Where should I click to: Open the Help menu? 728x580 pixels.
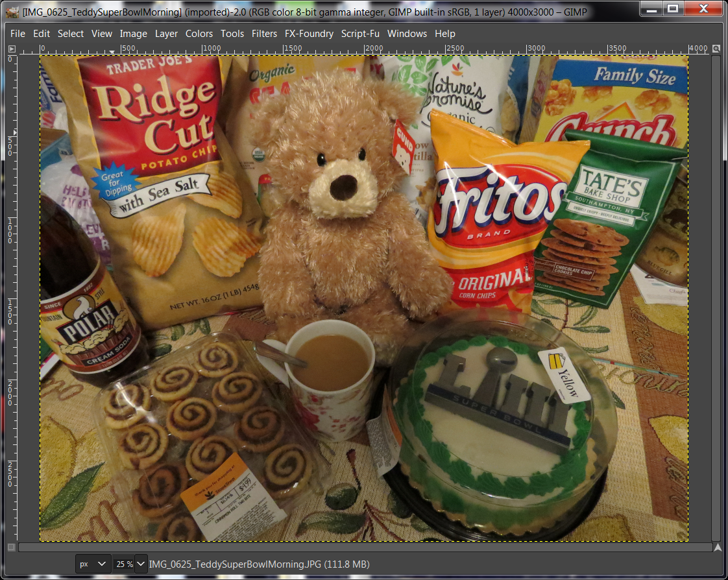[x=445, y=34]
